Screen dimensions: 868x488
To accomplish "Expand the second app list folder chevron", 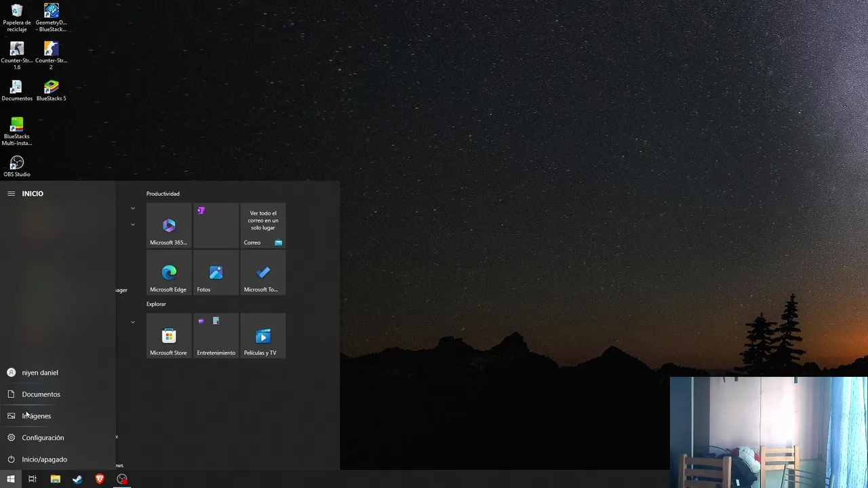I will pos(133,224).
